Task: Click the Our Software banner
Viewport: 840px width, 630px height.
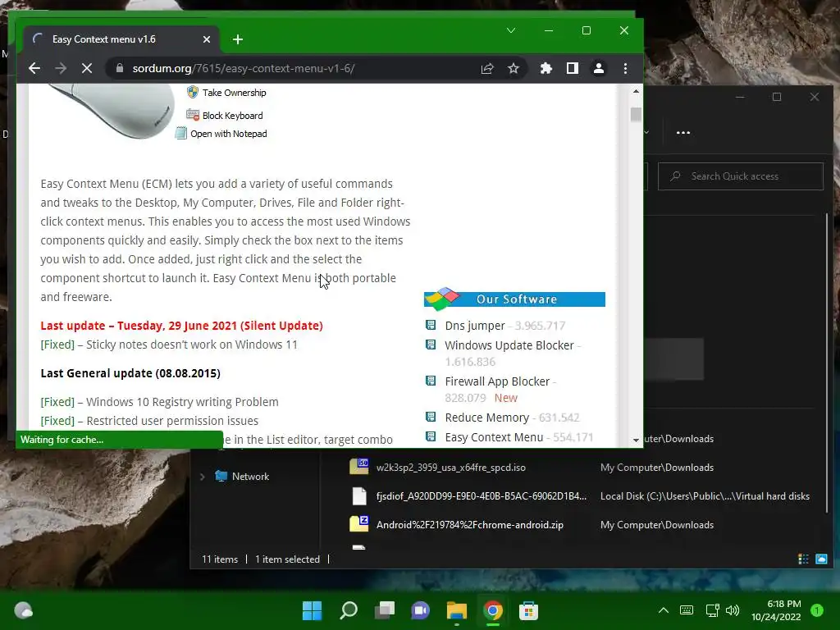Action: tap(514, 299)
